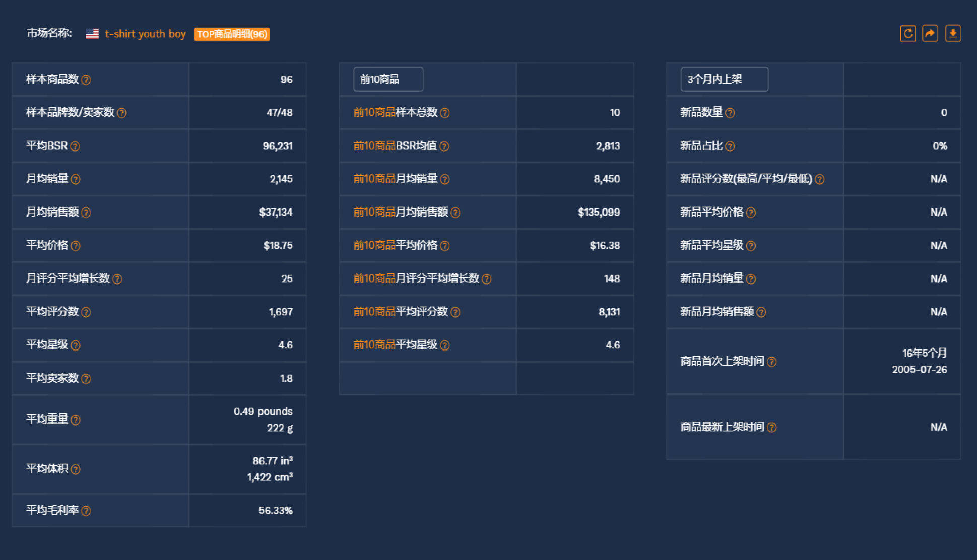
Task: Click help icon next to 平均体积
Action: coord(76,469)
